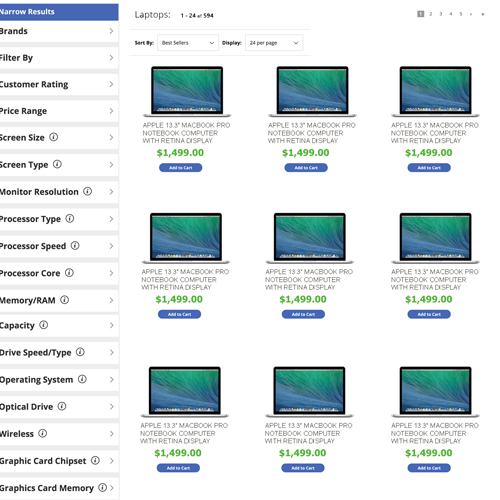Click the info icon next to Screen Type

(57, 164)
